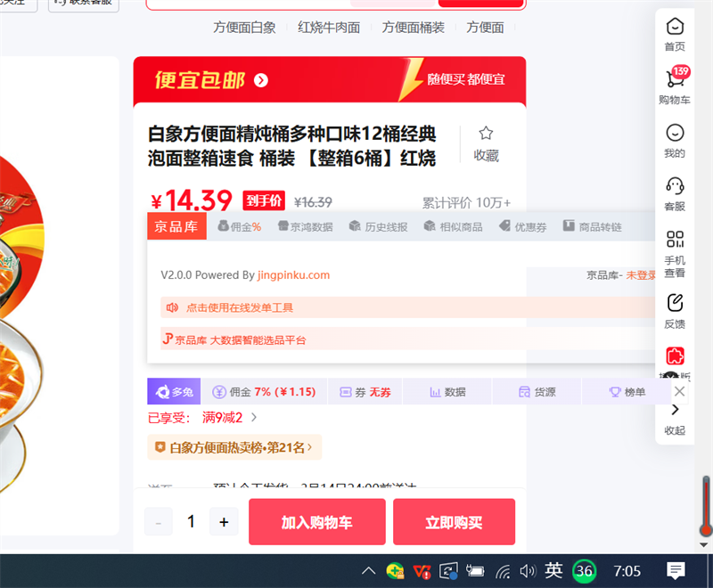
Task: Show hidden tray icons with the caret
Action: coord(368,571)
